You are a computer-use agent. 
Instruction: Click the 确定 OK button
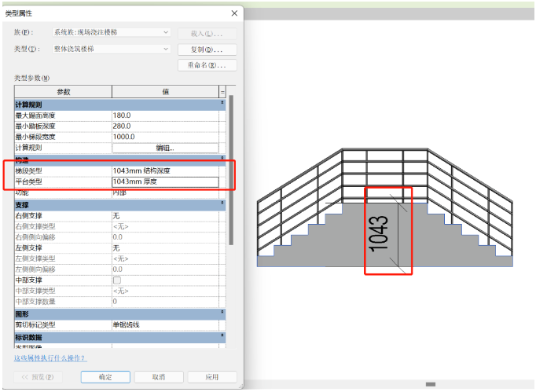[105, 377]
